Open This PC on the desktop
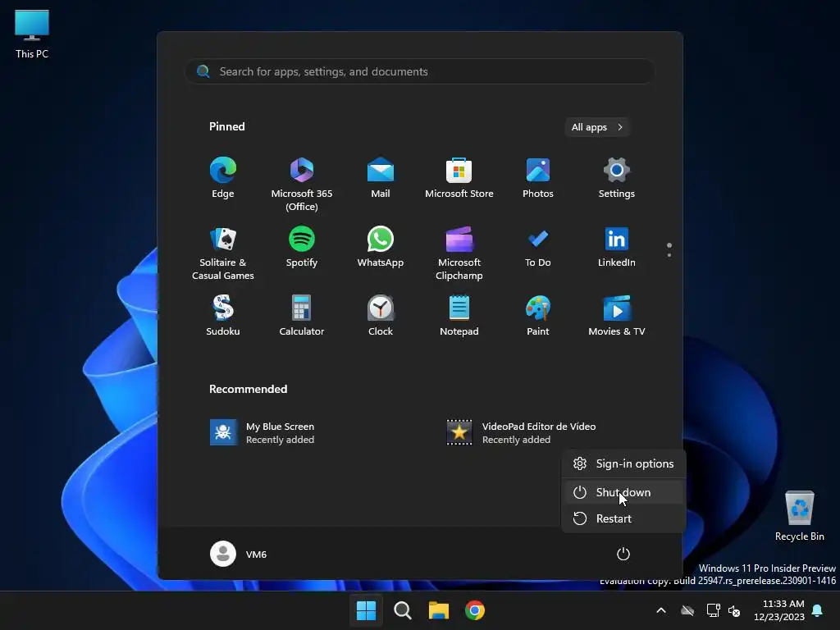This screenshot has width=840, height=630. tap(32, 34)
